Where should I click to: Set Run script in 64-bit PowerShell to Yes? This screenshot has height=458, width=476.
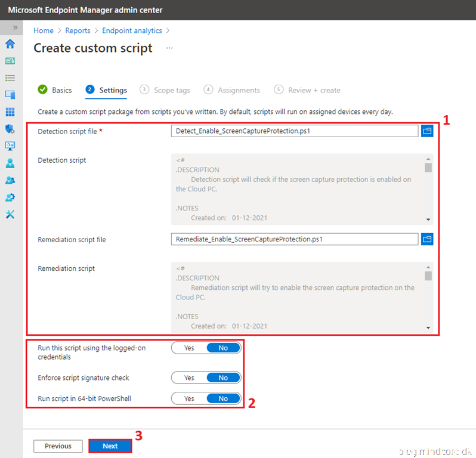[189, 398]
